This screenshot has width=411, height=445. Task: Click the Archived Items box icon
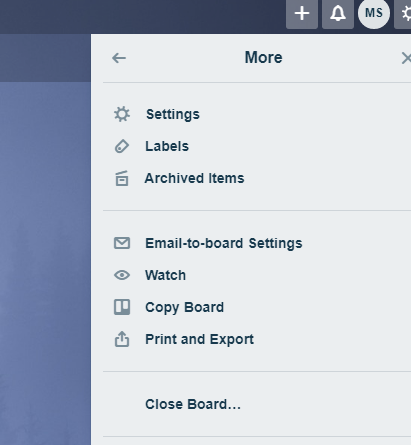[122, 178]
